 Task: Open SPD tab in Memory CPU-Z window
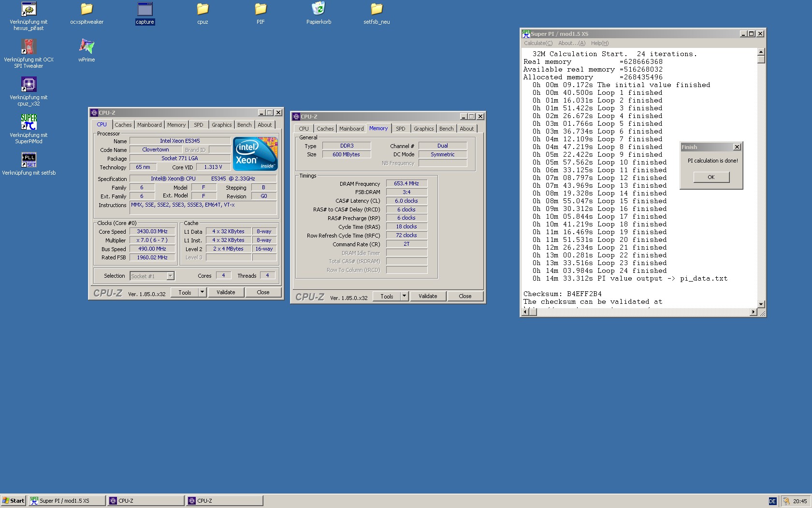pyautogui.click(x=401, y=129)
